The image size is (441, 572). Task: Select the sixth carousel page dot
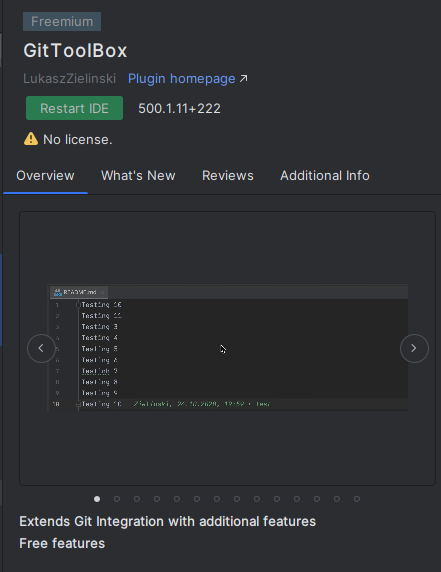(x=197, y=499)
